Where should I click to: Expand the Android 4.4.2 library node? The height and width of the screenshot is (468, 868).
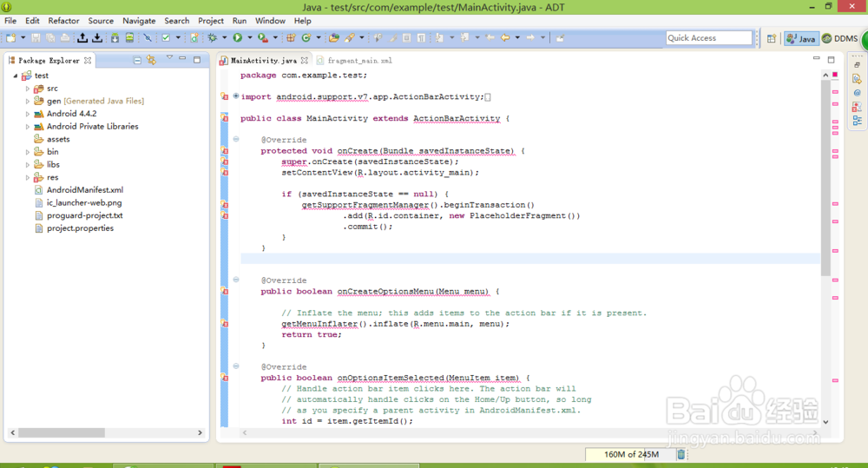27,114
